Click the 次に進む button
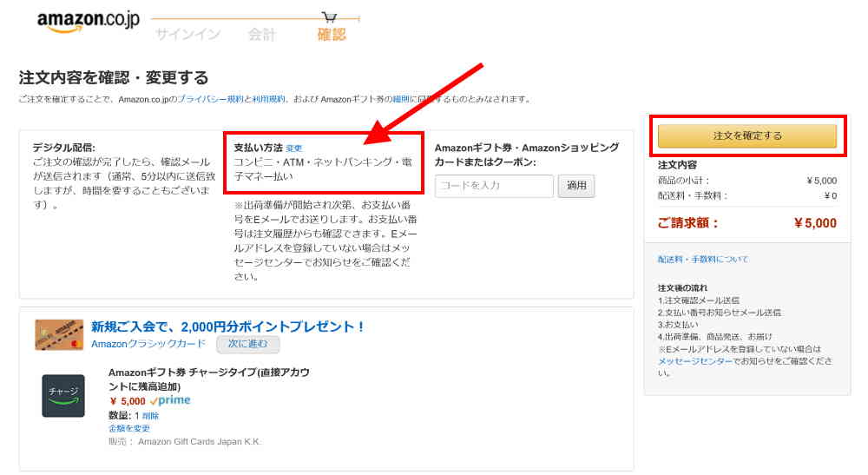 coord(247,344)
